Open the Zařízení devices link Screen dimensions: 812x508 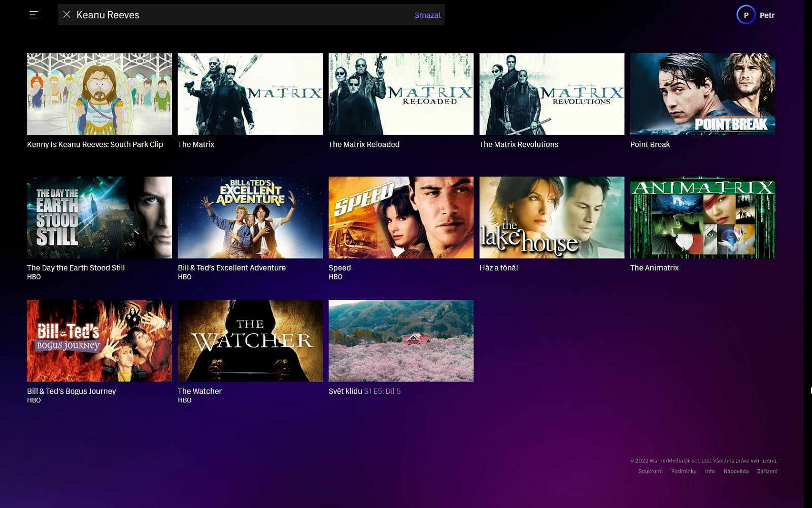[x=767, y=471]
